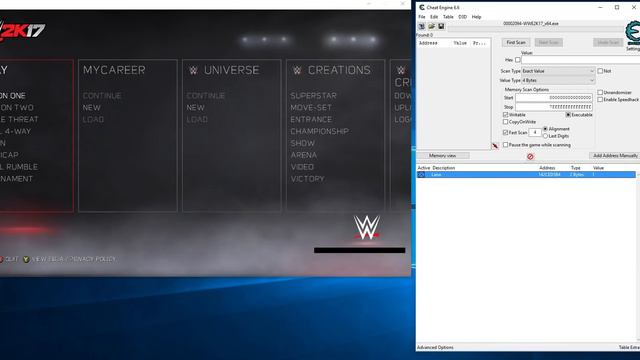This screenshot has width=640, height=360.
Task: Click the Stop address field
Action: click(554, 107)
